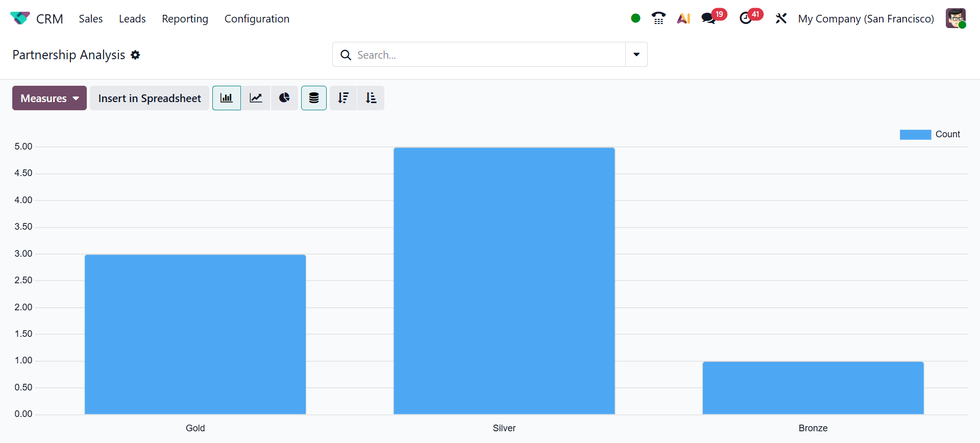Open the Configuration menu
Viewport: 980px width, 443px height.
[257, 18]
